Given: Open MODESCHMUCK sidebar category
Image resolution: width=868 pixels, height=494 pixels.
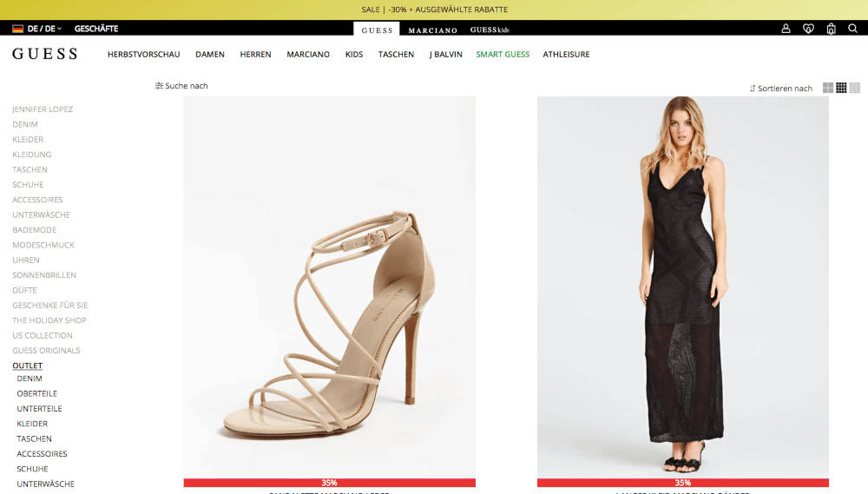Looking at the screenshot, I should 43,245.
